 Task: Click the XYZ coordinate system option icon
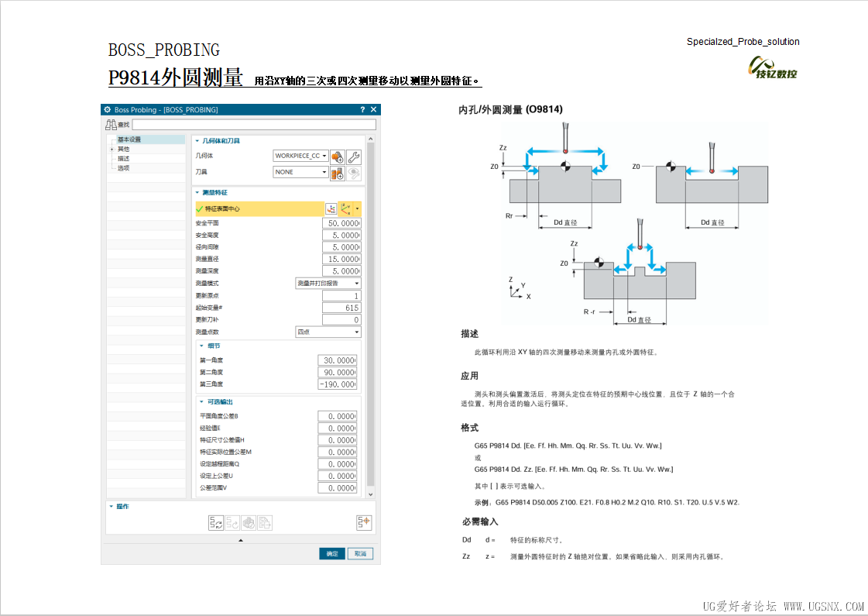346,209
